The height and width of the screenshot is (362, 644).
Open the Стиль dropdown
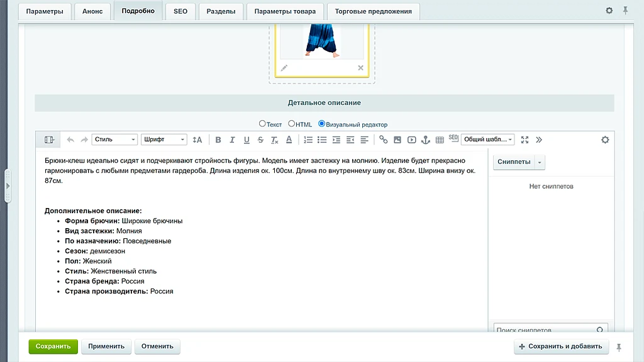pos(114,140)
